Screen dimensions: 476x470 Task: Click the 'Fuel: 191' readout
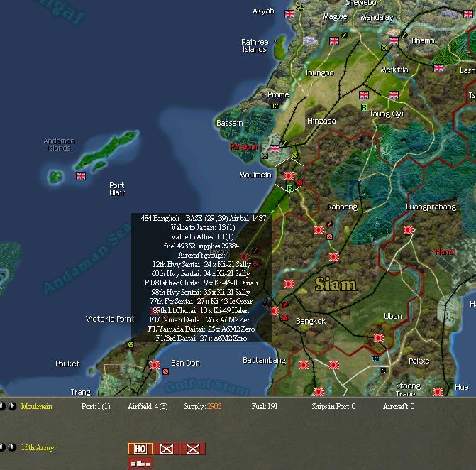265,406
